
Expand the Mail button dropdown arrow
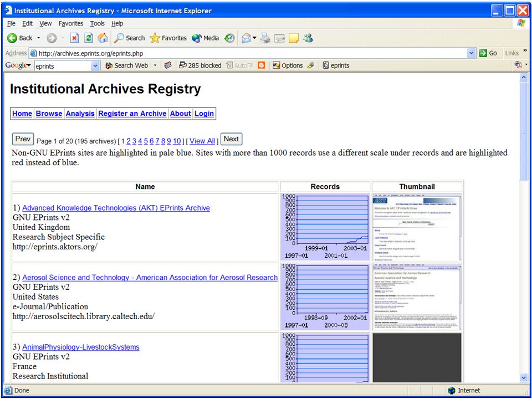coord(254,38)
